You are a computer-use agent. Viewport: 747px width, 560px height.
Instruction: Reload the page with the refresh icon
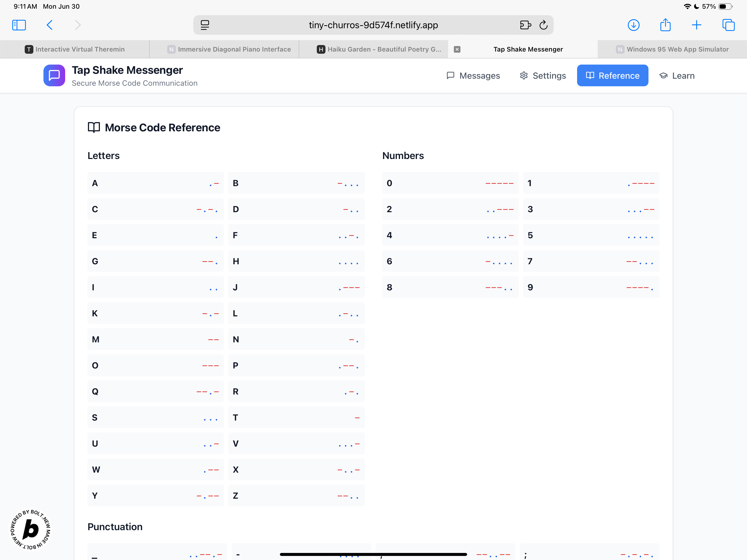(x=543, y=25)
